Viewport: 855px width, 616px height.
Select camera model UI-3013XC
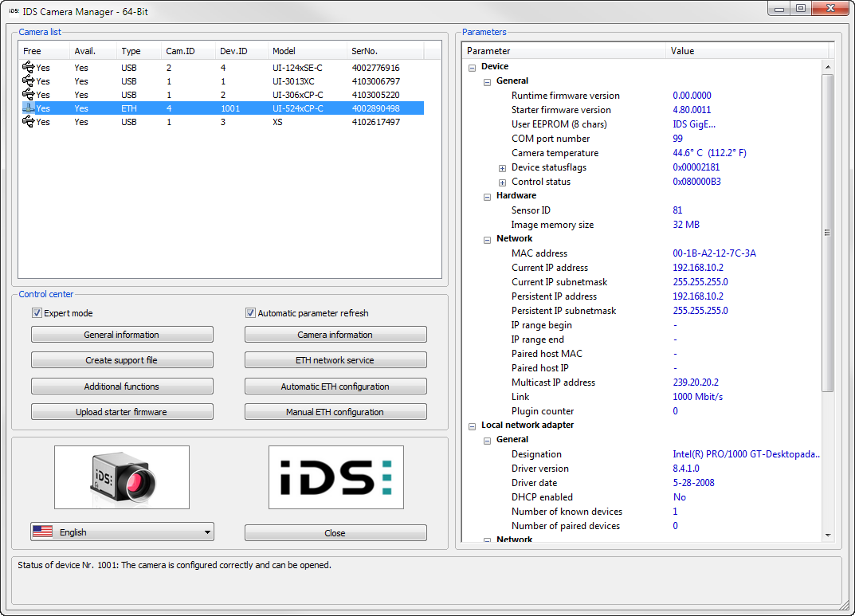pyautogui.click(x=293, y=81)
